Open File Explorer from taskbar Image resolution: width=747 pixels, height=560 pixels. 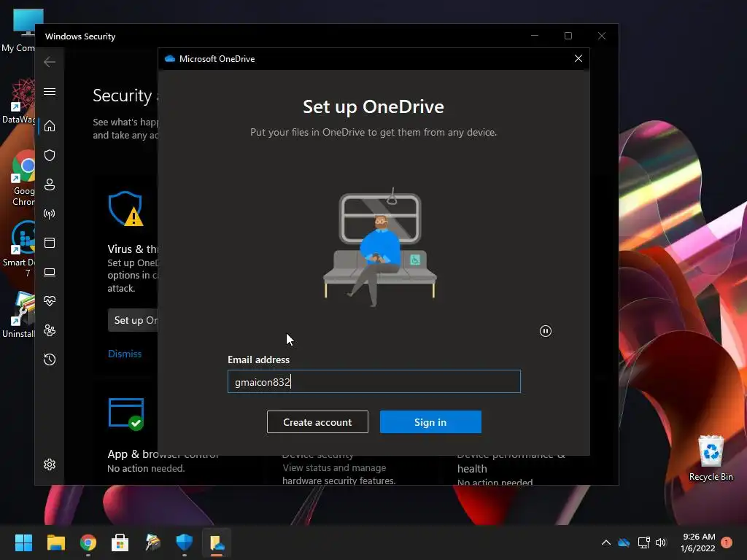(55, 542)
